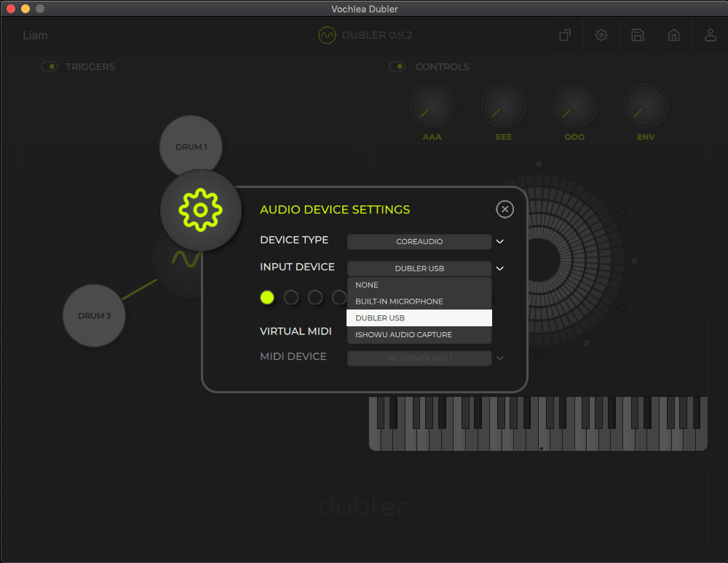This screenshot has width=728, height=563.
Task: Toggle the Triggers switch
Action: 50,66
